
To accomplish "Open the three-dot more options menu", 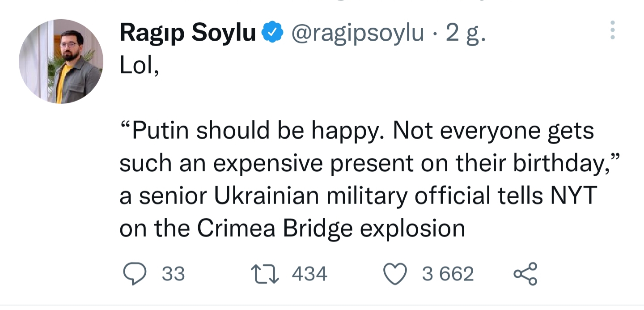I will tap(613, 30).
